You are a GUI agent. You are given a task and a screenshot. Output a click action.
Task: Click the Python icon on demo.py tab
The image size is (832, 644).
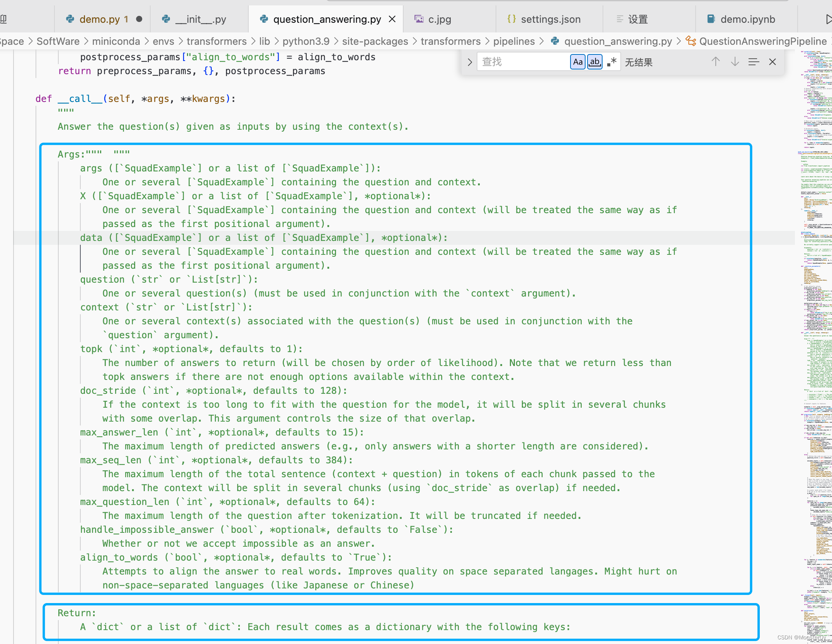[70, 19]
